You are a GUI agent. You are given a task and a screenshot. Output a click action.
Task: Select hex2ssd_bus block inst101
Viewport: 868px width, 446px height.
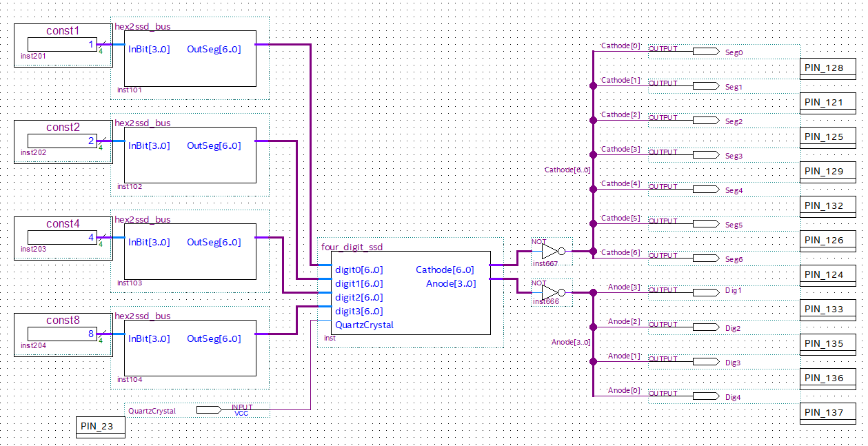pyautogui.click(x=190, y=58)
